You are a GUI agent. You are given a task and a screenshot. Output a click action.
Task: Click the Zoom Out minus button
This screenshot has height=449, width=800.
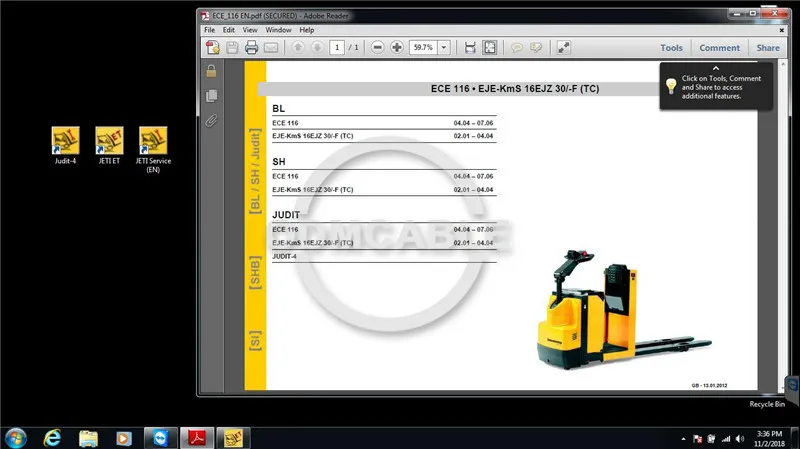pyautogui.click(x=377, y=47)
